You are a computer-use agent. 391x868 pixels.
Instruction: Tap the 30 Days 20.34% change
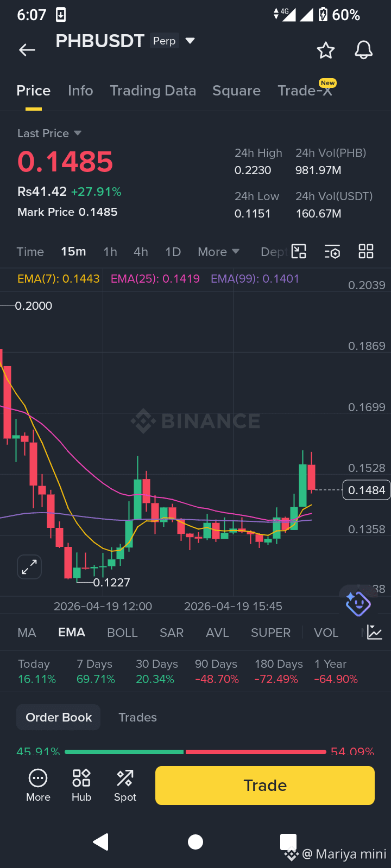point(157,672)
